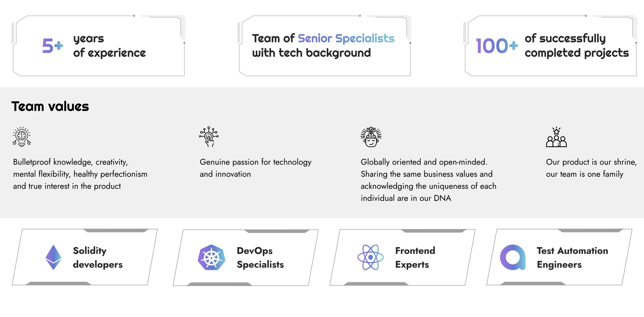Click the open-minded head with plant icon
The width and height of the screenshot is (644, 317).
coord(371,137)
